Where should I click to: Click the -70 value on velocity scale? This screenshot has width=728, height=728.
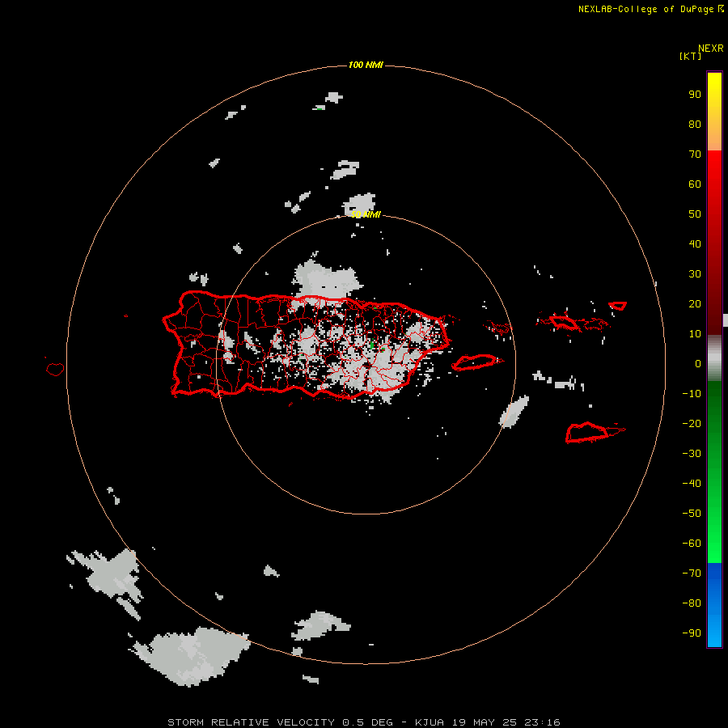coord(692,573)
